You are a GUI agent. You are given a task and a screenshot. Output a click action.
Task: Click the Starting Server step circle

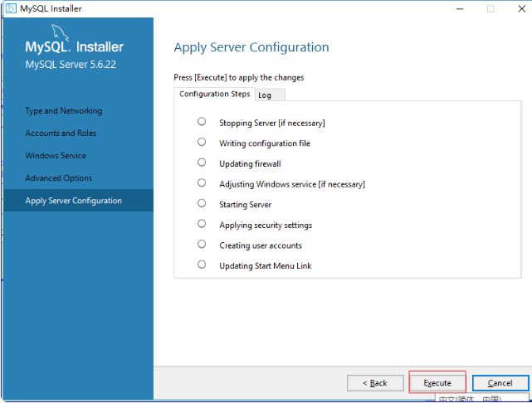pyautogui.click(x=202, y=203)
